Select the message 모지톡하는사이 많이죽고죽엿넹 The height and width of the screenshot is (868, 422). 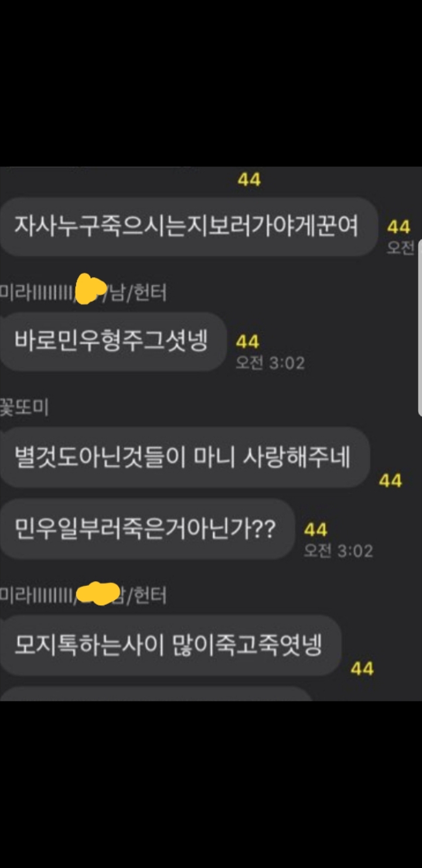coord(171,645)
